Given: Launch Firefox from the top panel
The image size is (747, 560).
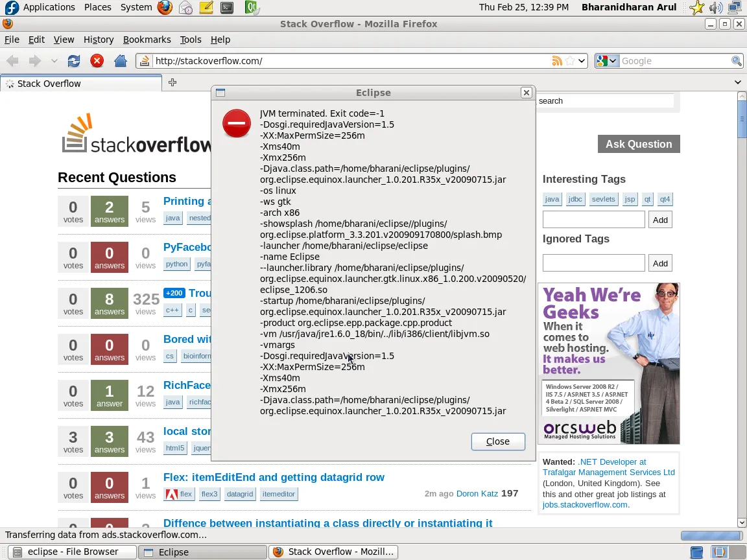Looking at the screenshot, I should pos(165,7).
